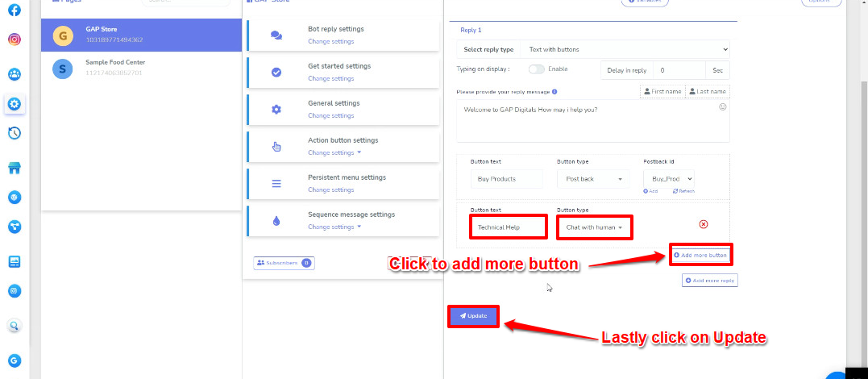Click the Update button
Image resolution: width=868 pixels, height=379 pixels.
pos(473,316)
